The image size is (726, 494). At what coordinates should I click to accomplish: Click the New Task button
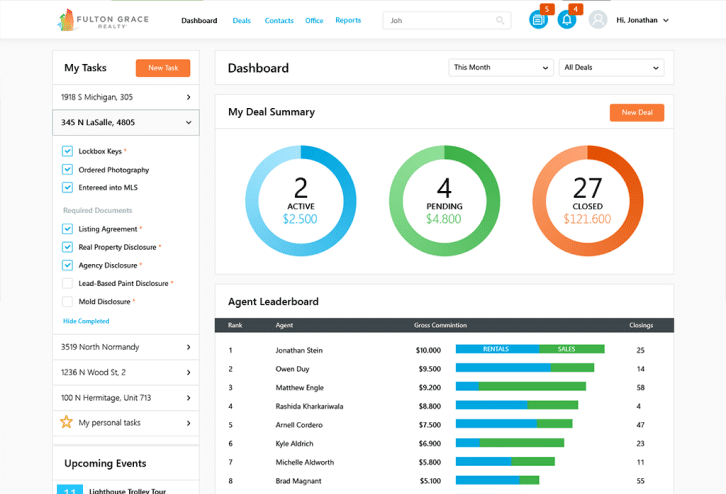tap(163, 68)
